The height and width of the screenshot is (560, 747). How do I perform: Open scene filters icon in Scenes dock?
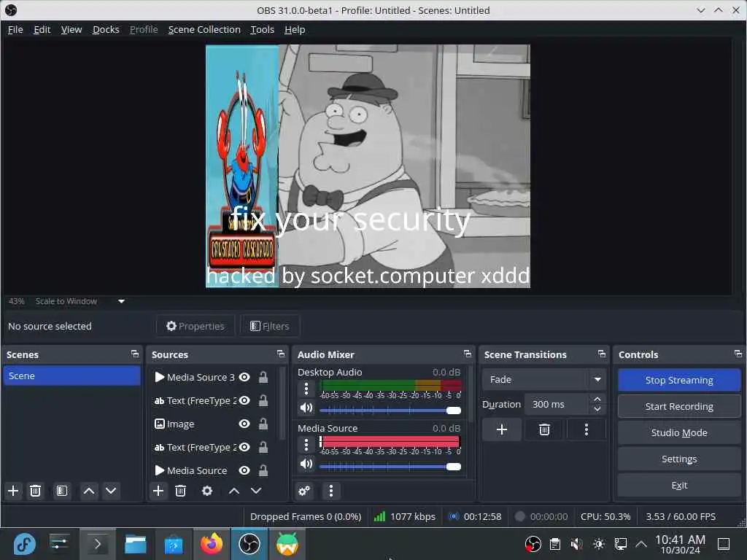pyautogui.click(x=62, y=491)
